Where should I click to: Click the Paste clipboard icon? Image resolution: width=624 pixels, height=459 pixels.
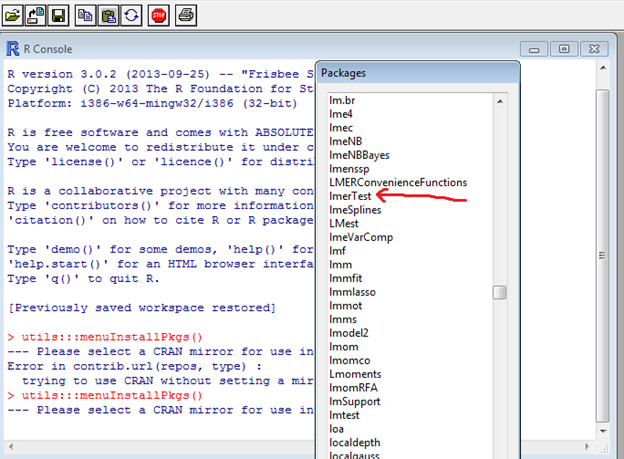[x=109, y=15]
